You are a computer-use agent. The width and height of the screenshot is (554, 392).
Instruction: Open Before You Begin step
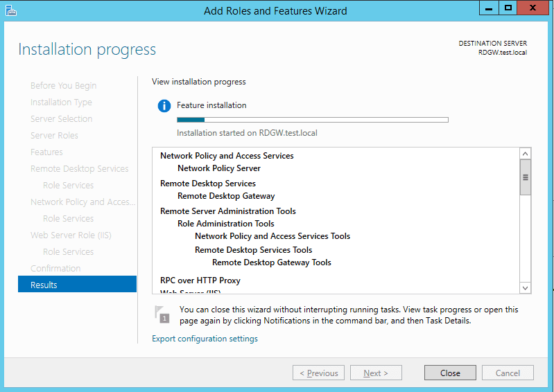coord(64,86)
